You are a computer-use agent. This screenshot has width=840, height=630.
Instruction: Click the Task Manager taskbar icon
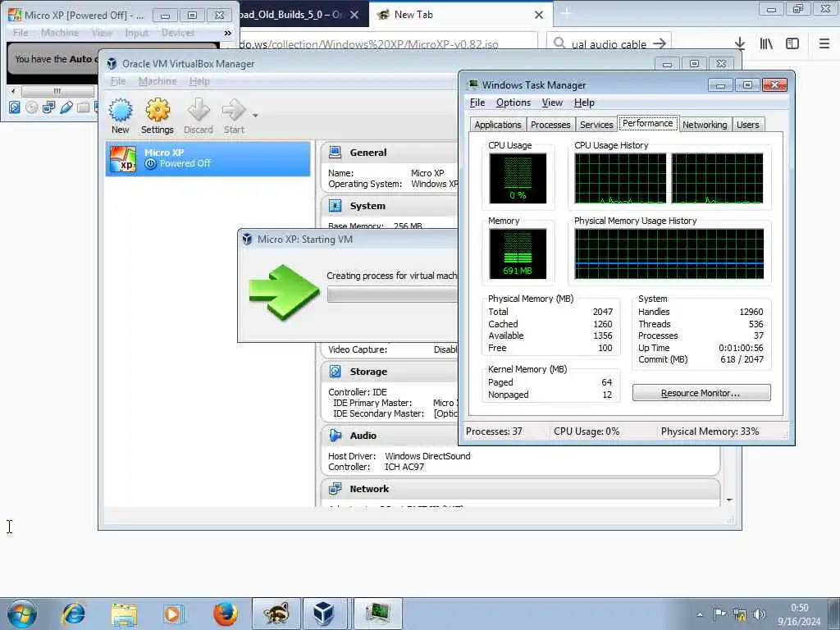(377, 614)
